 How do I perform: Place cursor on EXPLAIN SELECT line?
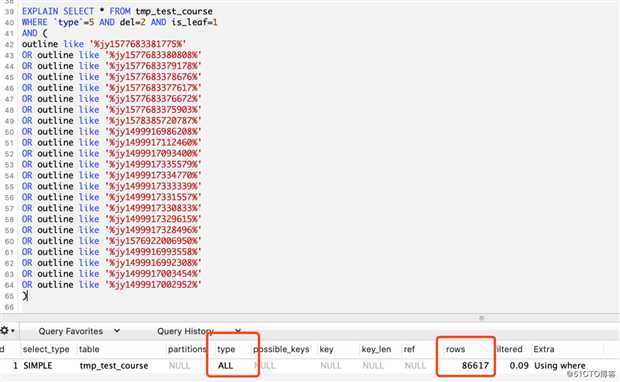tap(117, 11)
